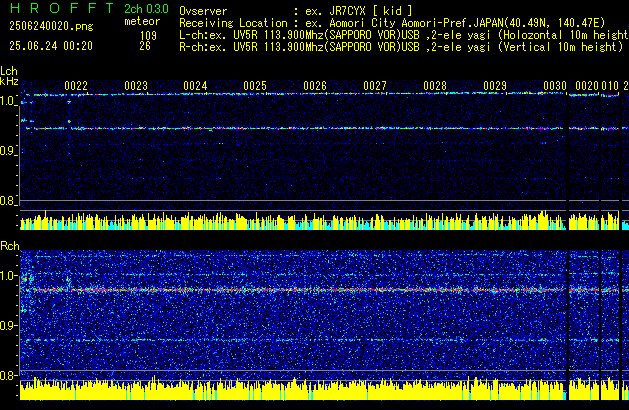
Task: Jump to the 0022 time marker
Action: 76,86
